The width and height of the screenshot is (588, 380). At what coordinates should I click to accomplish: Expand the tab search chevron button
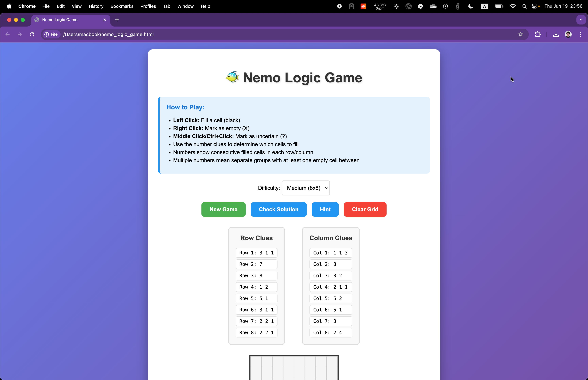tap(581, 20)
